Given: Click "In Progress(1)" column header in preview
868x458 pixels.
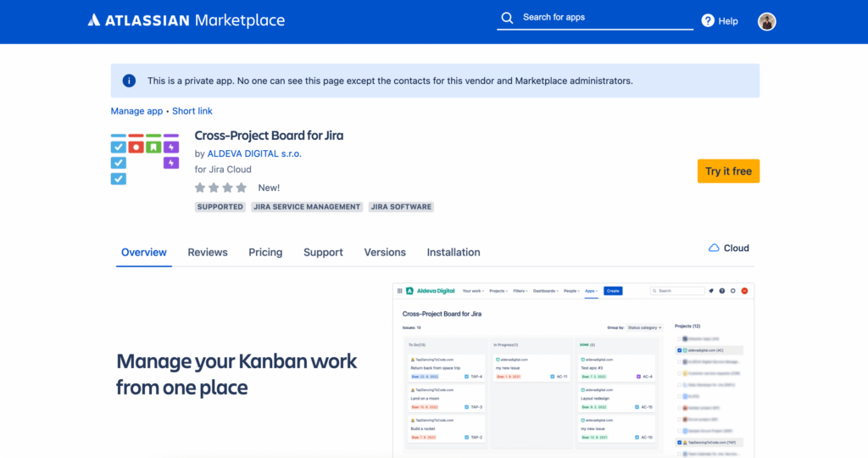Looking at the screenshot, I should coord(506,345).
